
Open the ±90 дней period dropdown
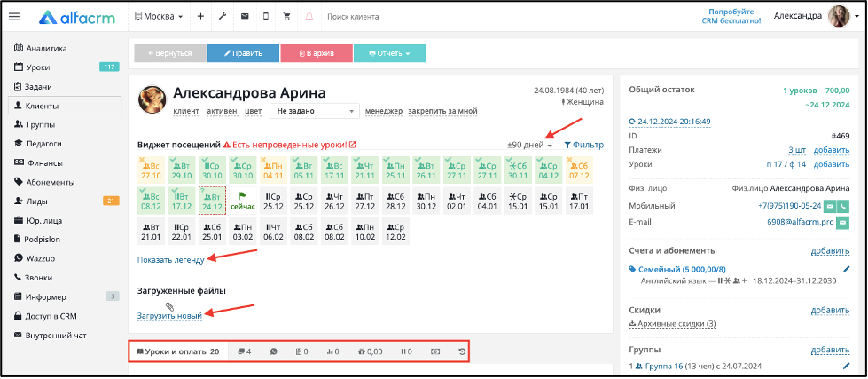coord(530,146)
